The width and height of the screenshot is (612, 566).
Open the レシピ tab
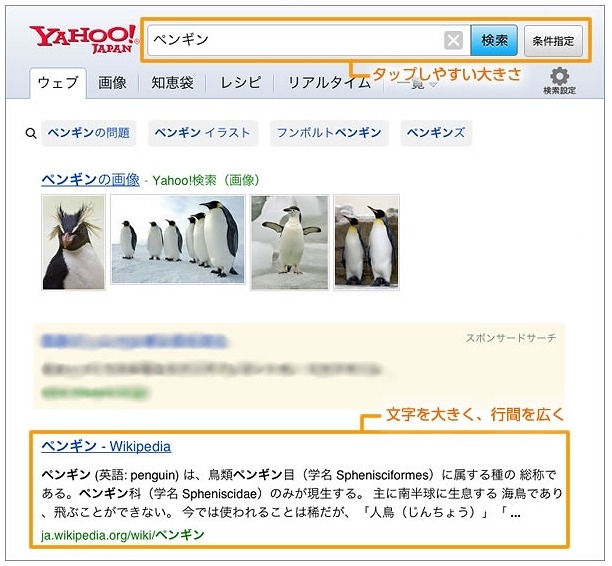pos(240,83)
